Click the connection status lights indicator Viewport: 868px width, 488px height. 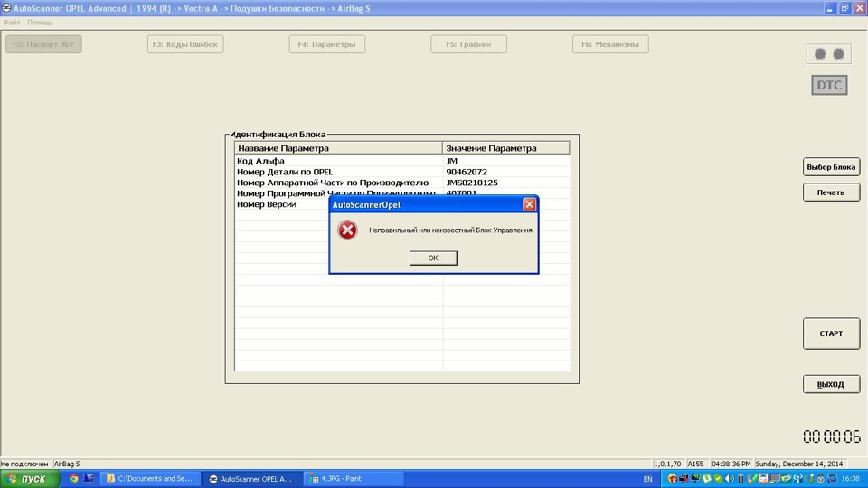tap(829, 53)
